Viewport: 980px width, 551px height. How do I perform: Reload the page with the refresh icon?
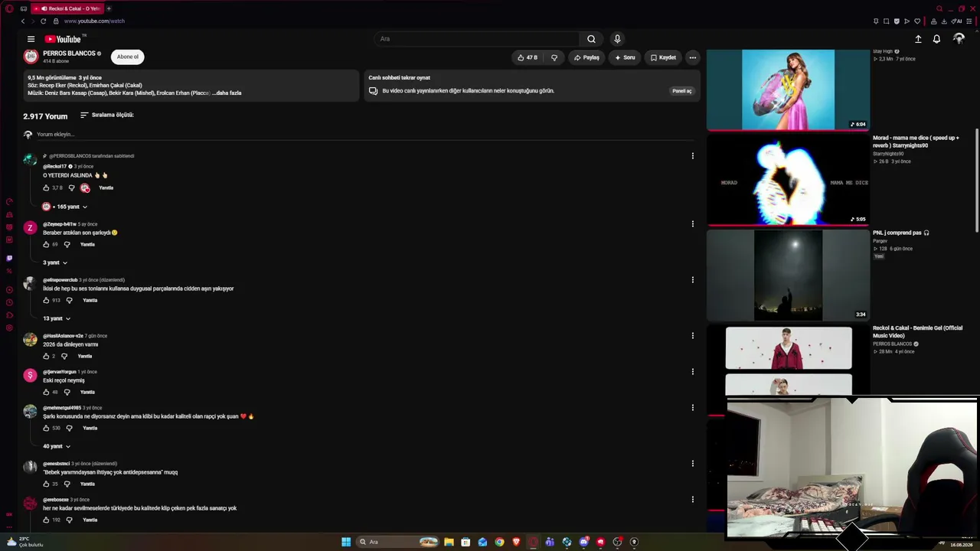click(43, 21)
